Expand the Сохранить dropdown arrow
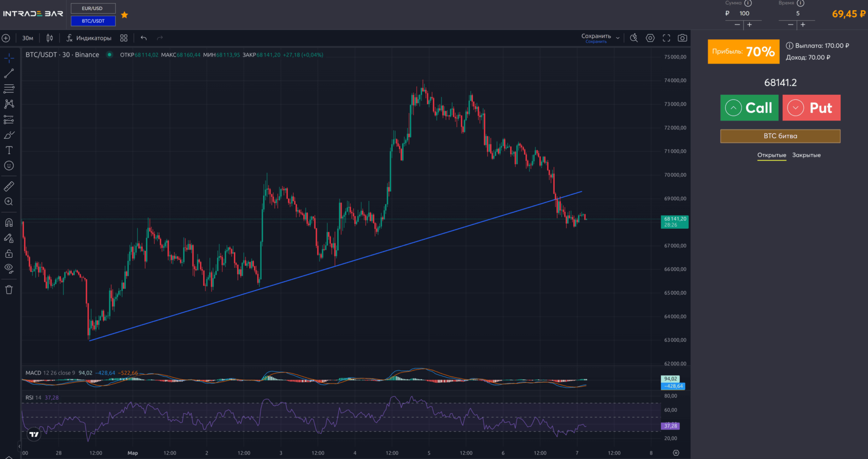Viewport: 868px width, 459px height. click(x=618, y=38)
